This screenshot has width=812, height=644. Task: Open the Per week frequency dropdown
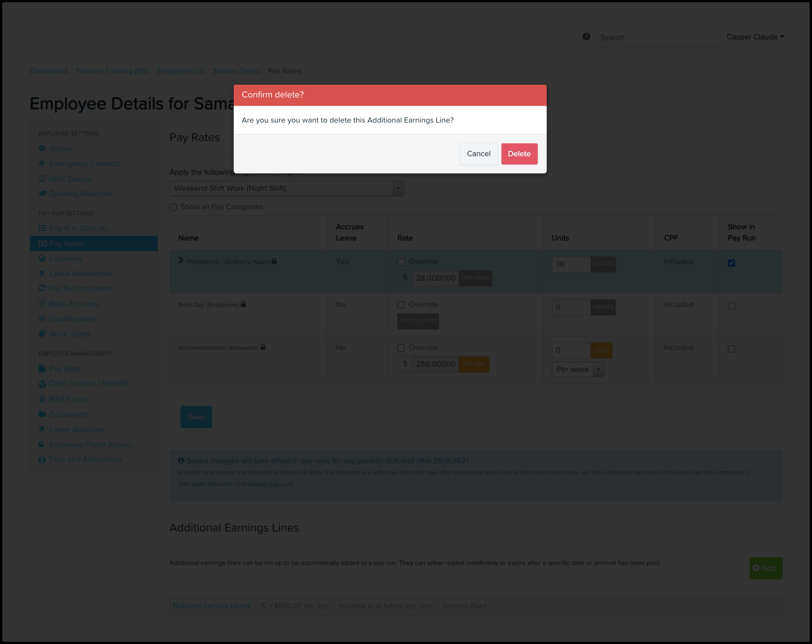(x=577, y=369)
